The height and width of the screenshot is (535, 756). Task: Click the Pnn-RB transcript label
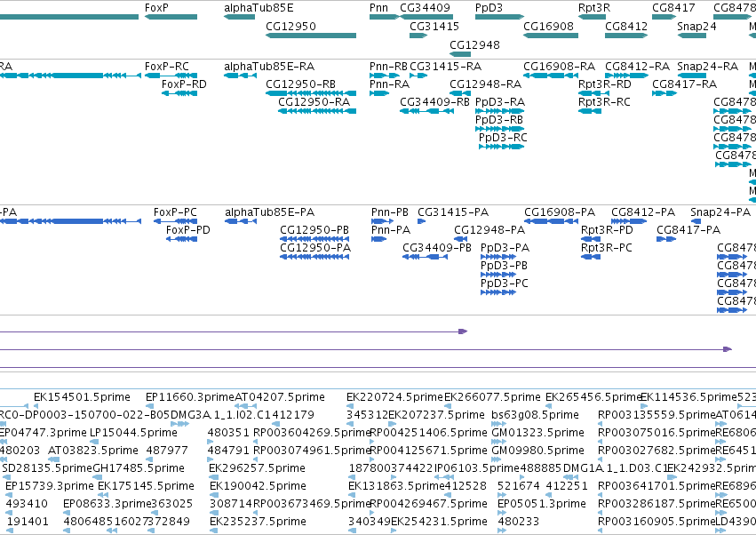388,66
